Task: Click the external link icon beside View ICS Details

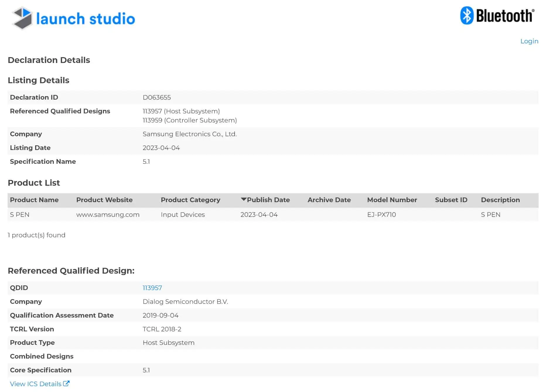Action: click(66, 384)
